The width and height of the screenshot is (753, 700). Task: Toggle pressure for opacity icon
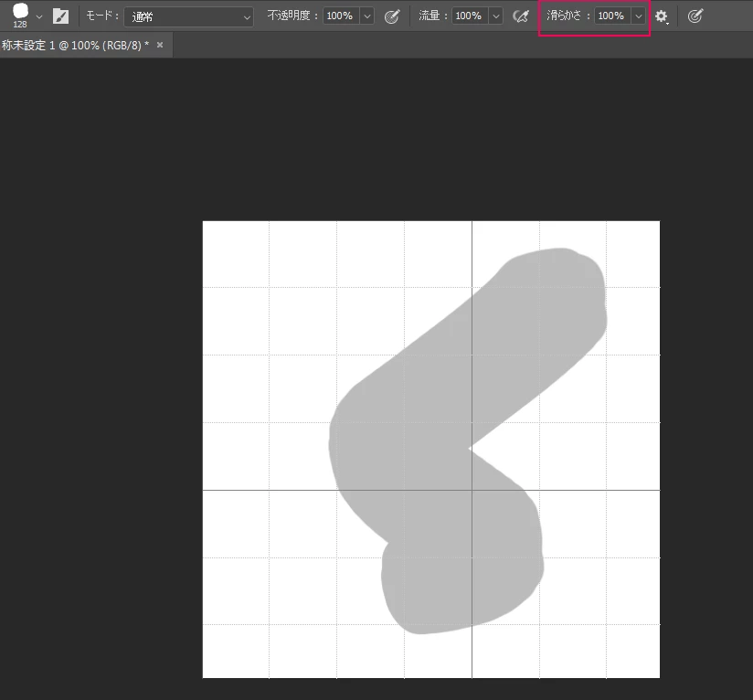(392, 16)
